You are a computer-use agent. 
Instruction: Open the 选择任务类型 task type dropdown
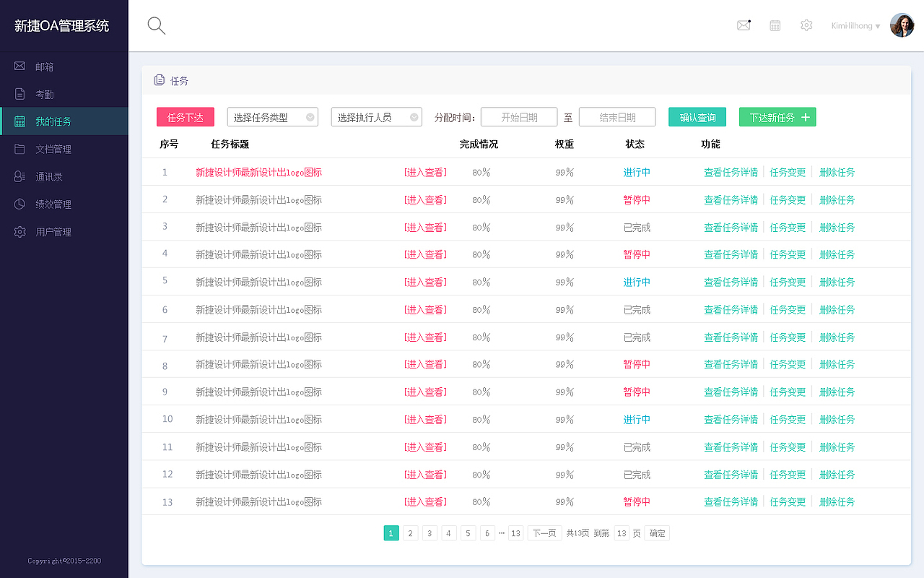click(272, 116)
